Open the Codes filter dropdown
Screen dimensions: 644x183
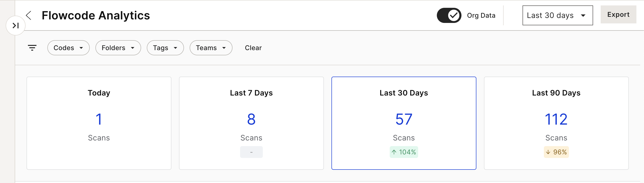68,48
